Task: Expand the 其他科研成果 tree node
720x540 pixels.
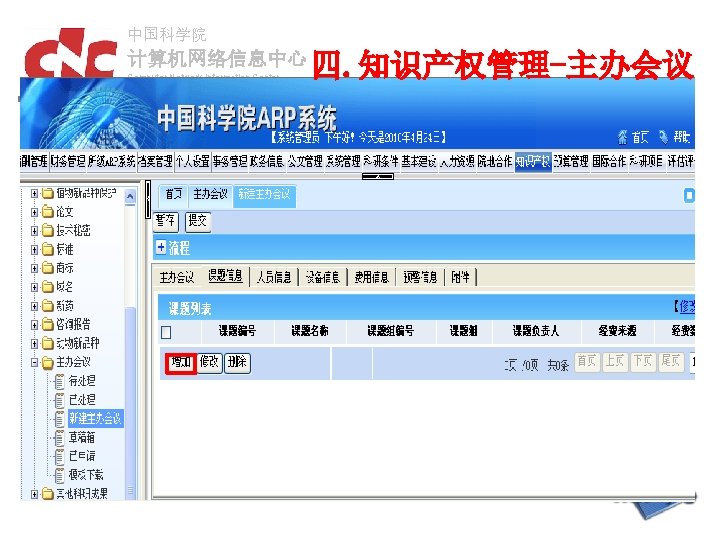Action: point(34,495)
